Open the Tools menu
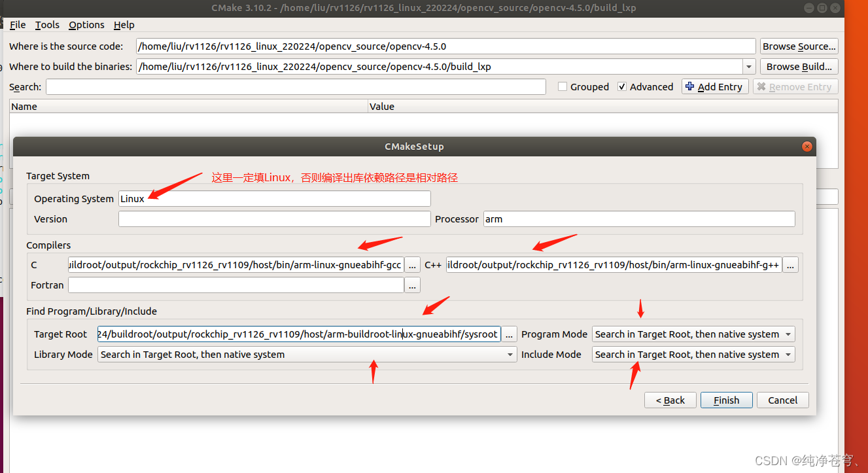Viewport: 868px width, 473px height. (x=47, y=25)
